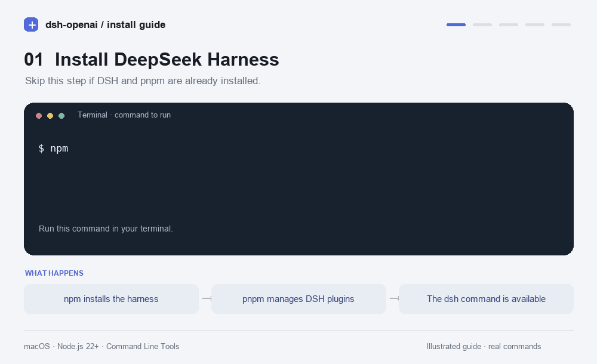Screen dimensions: 597x364
Task: Click the "Skip this step" subtitle text
Action: (143, 81)
